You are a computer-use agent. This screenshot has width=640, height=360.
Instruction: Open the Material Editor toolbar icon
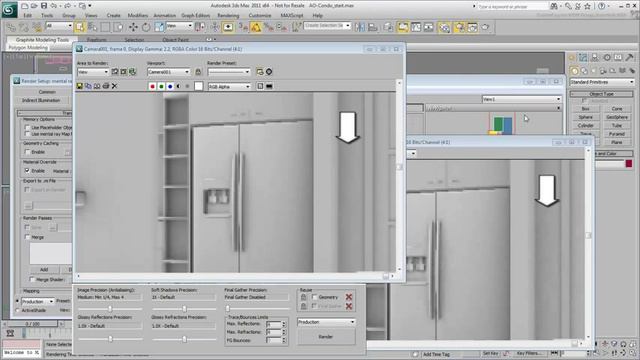(x=444, y=27)
